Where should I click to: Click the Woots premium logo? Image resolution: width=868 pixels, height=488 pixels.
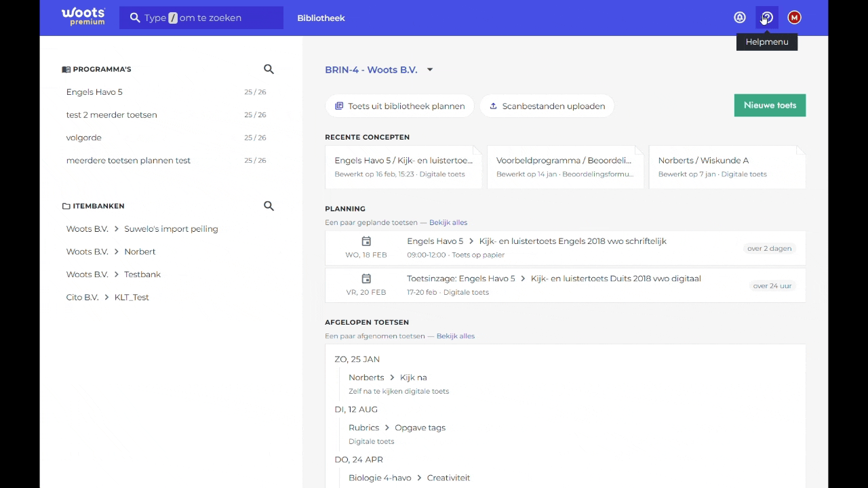tap(83, 17)
